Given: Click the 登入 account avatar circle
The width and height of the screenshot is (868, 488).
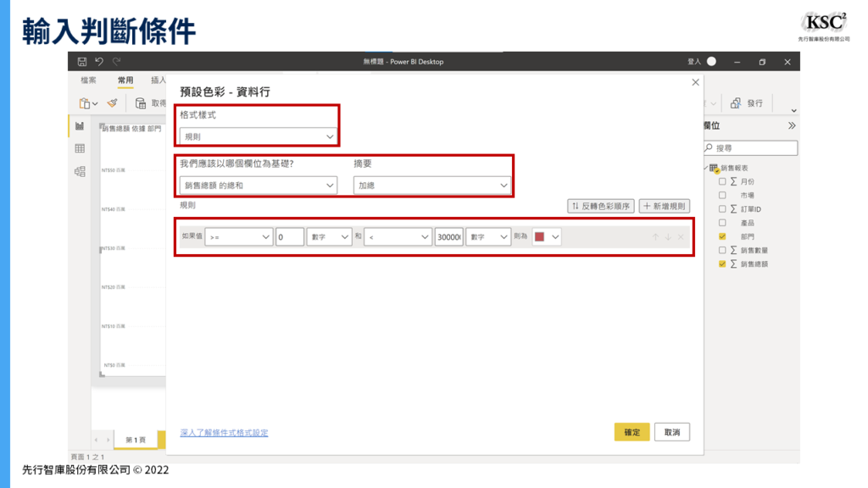Looking at the screenshot, I should (x=711, y=61).
